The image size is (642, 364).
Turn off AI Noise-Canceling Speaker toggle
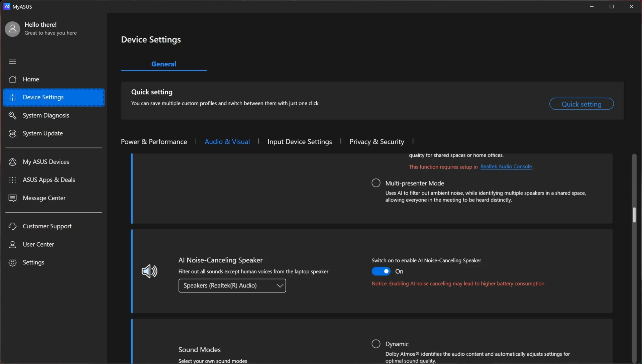click(381, 271)
